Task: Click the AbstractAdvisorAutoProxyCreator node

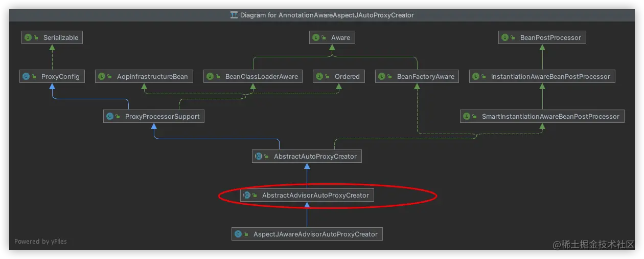Action: pos(307,195)
